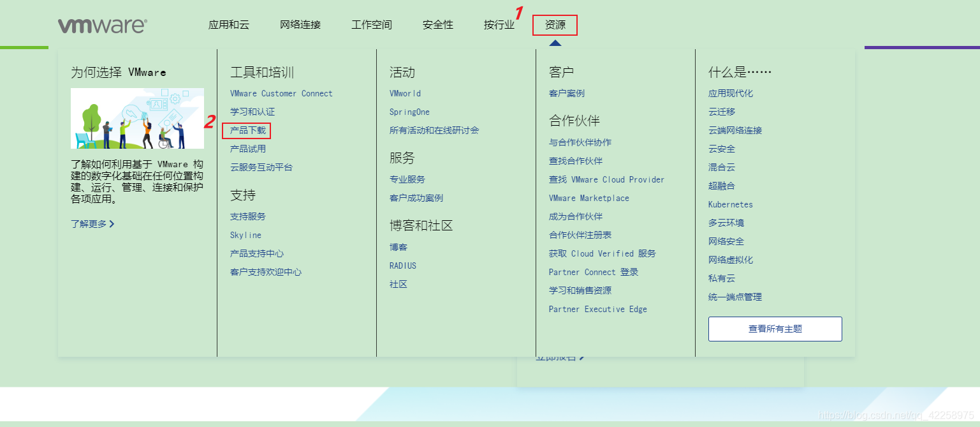Screen dimensions: 980x427
Task: Open the 统一端点管理 link
Action: pos(735,297)
